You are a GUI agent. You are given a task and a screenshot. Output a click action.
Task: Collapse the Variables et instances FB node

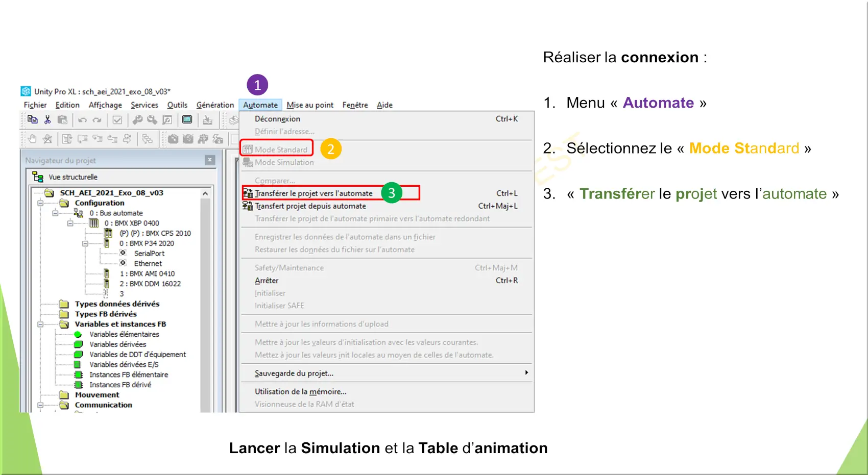pos(40,324)
